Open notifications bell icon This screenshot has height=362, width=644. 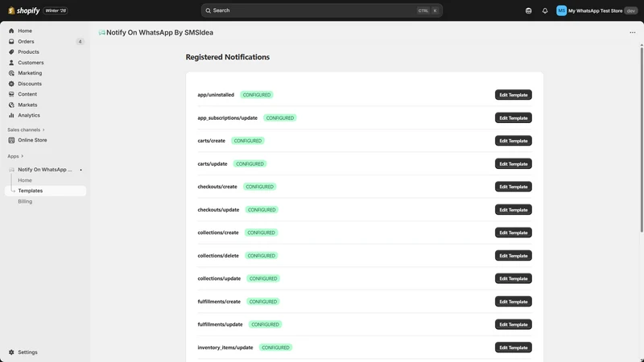pyautogui.click(x=545, y=10)
